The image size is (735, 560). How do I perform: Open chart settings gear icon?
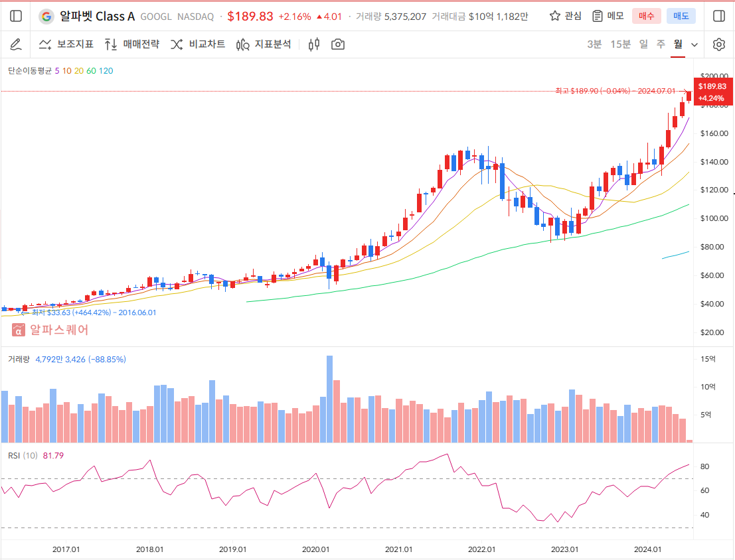click(x=718, y=44)
